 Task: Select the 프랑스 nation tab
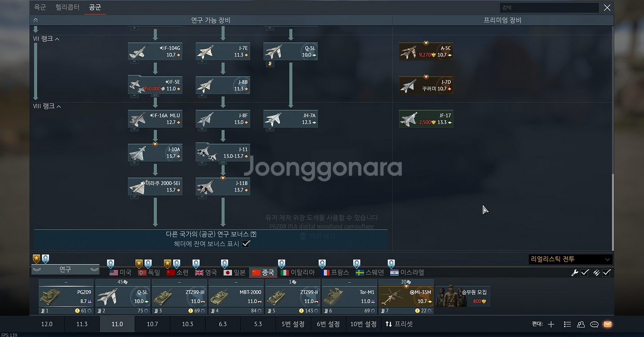tap(335, 272)
